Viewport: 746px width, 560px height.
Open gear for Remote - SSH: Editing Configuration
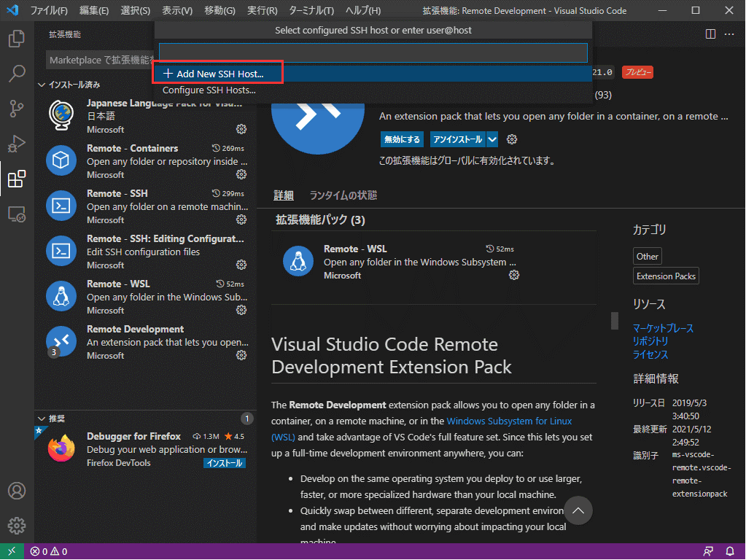point(241,265)
